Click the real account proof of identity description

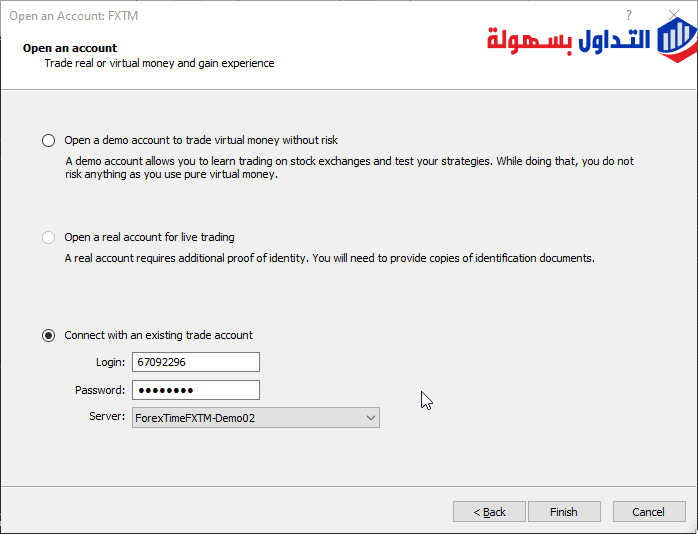click(329, 258)
